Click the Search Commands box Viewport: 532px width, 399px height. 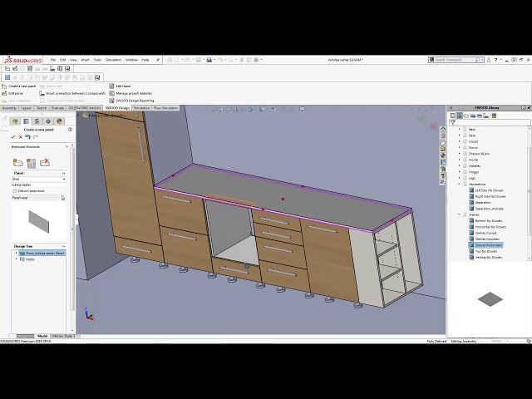(x=456, y=60)
